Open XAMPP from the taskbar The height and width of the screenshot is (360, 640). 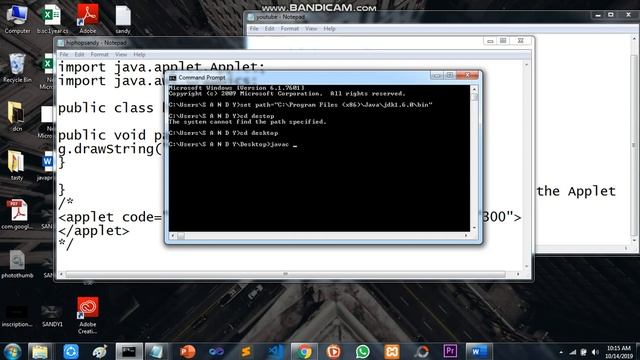tap(392, 351)
